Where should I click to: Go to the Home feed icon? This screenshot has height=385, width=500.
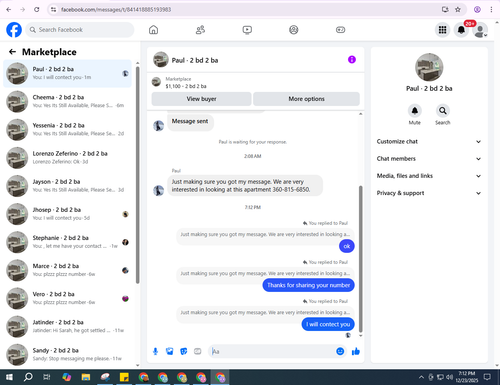click(x=153, y=30)
